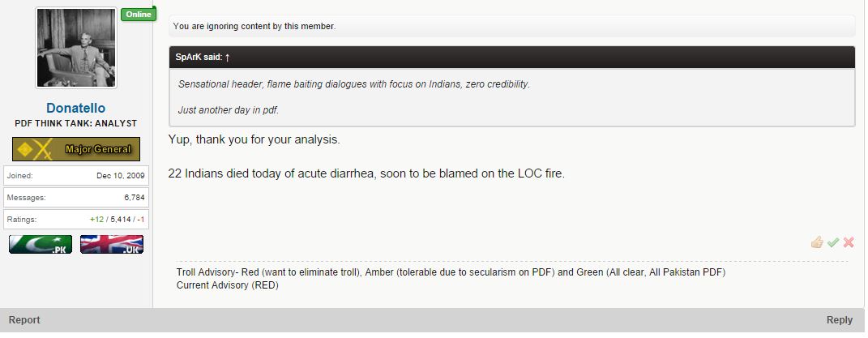This screenshot has height=338, width=868.
Task: Reply to this post
Action: click(x=839, y=319)
